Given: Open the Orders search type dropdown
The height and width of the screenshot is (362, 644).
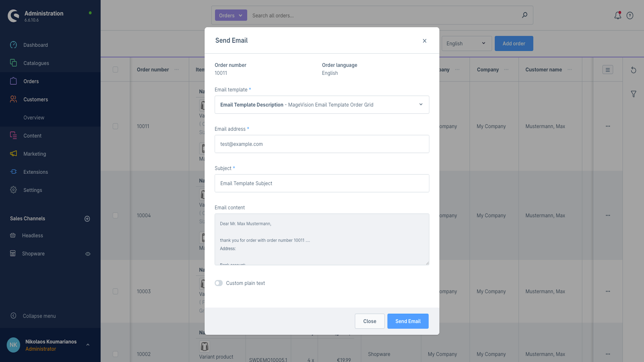Looking at the screenshot, I should pos(231,15).
